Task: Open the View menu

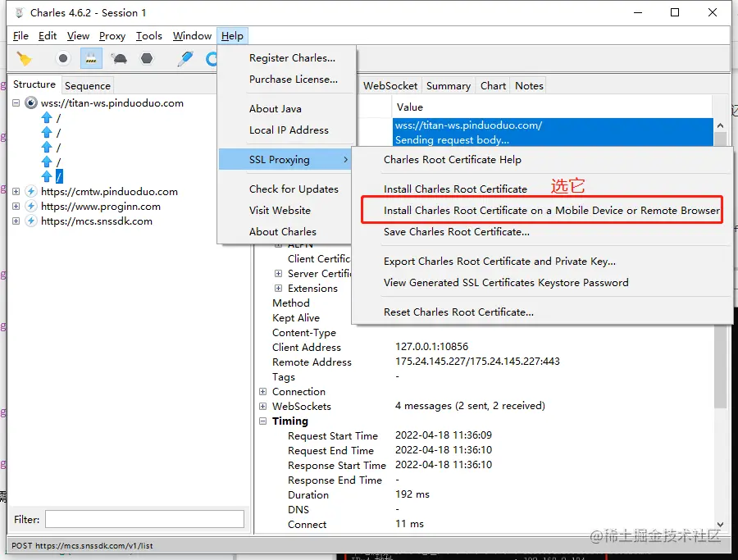Action: [x=78, y=36]
